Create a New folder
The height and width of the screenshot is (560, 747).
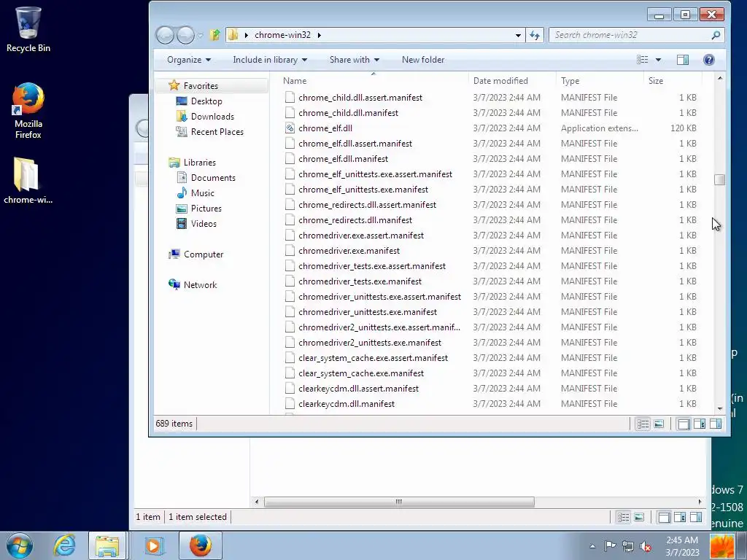(423, 60)
